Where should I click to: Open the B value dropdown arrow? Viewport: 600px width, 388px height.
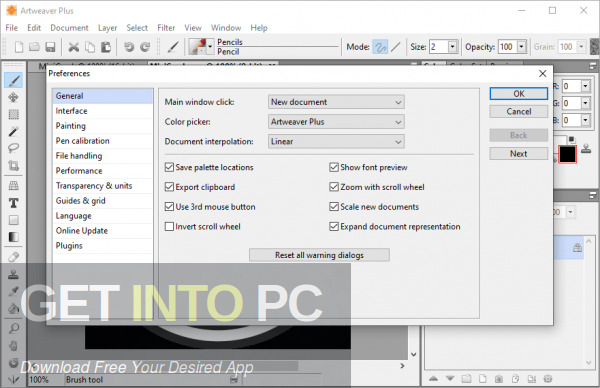[585, 120]
